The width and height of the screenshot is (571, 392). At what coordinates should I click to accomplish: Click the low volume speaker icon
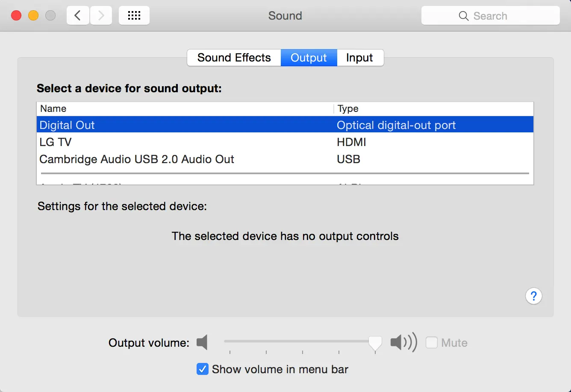click(x=202, y=342)
